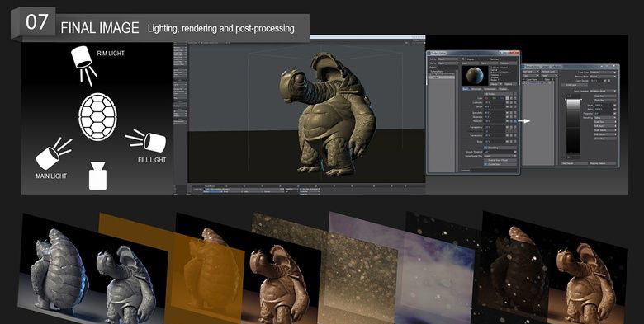
Task: Click the surface preview sphere thumbnail
Action: point(475,76)
